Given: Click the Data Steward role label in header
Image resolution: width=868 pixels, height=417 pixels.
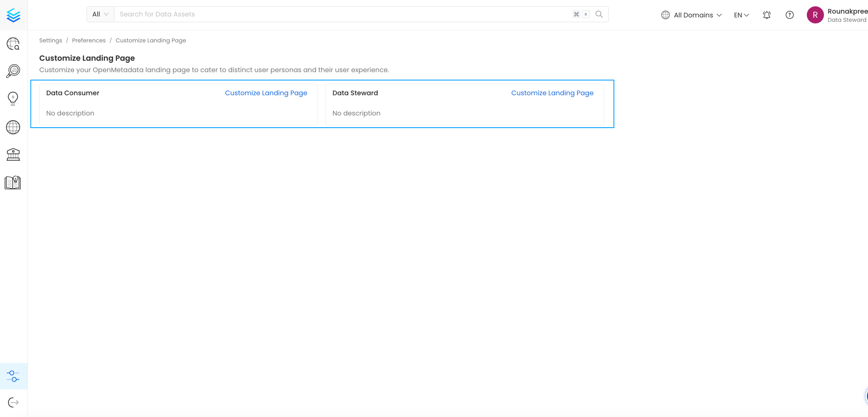Looking at the screenshot, I should tap(847, 20).
